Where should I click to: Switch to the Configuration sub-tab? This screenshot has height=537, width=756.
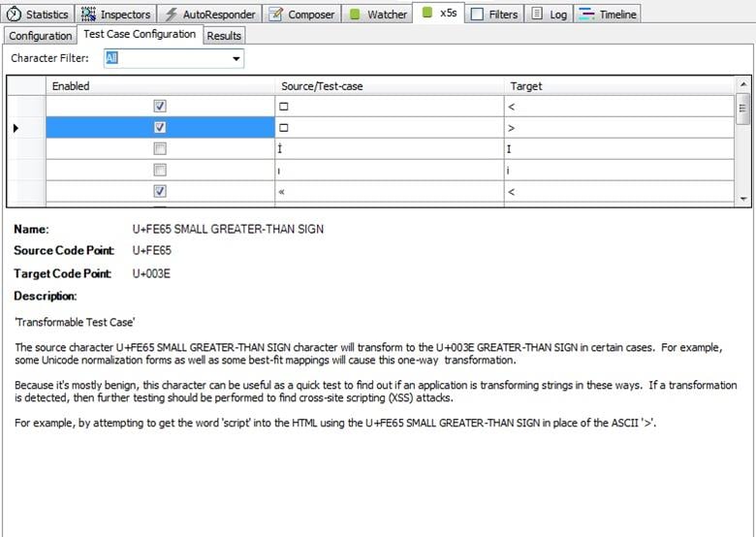click(41, 36)
